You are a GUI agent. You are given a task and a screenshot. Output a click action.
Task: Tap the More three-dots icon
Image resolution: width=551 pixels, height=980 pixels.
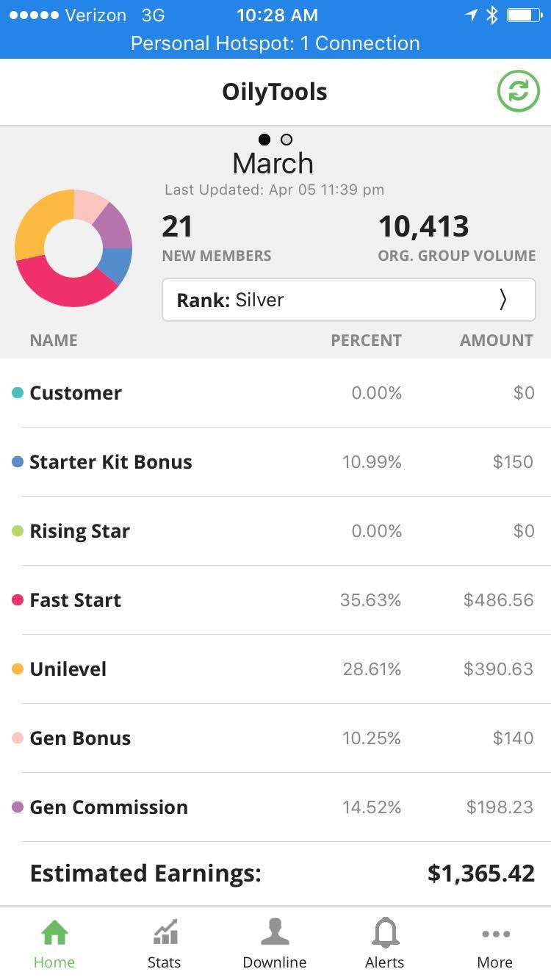tap(495, 934)
